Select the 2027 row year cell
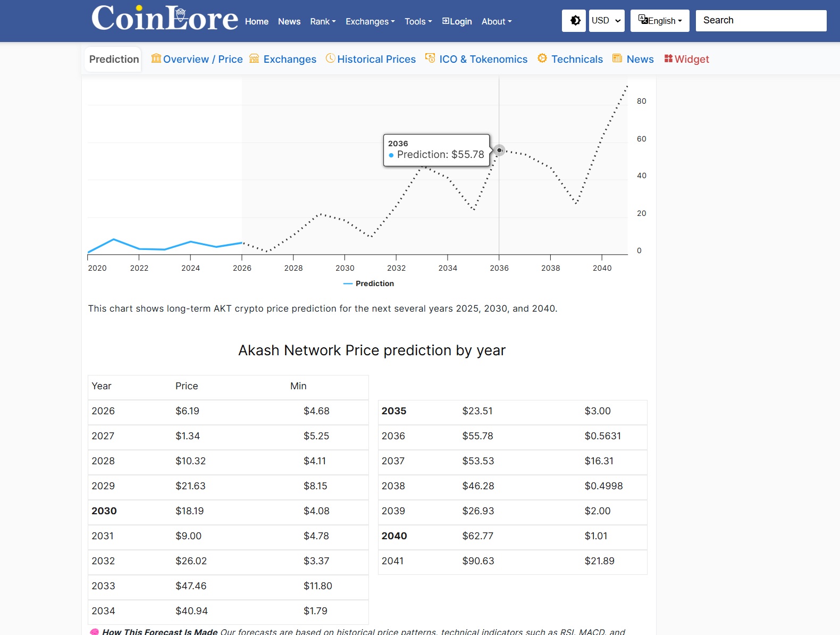This screenshot has width=840, height=635. tap(103, 436)
